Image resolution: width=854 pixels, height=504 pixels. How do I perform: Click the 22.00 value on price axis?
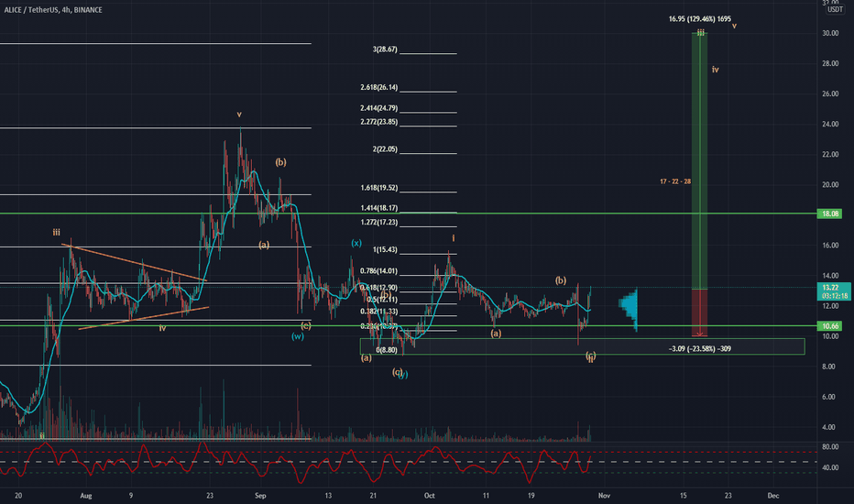coord(830,155)
